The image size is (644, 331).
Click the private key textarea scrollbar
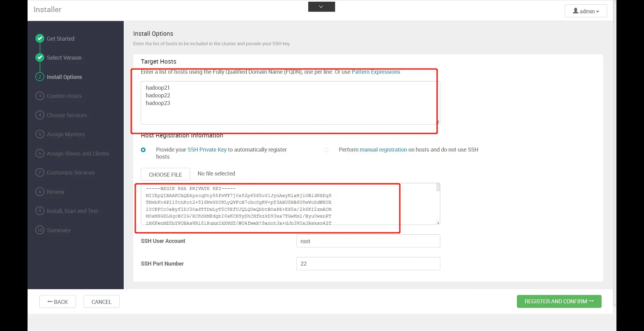tap(438, 188)
